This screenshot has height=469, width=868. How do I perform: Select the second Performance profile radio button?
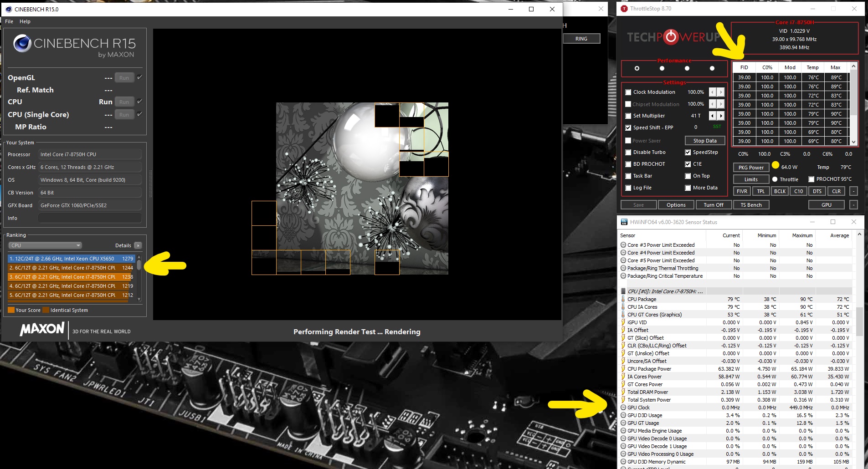point(662,68)
